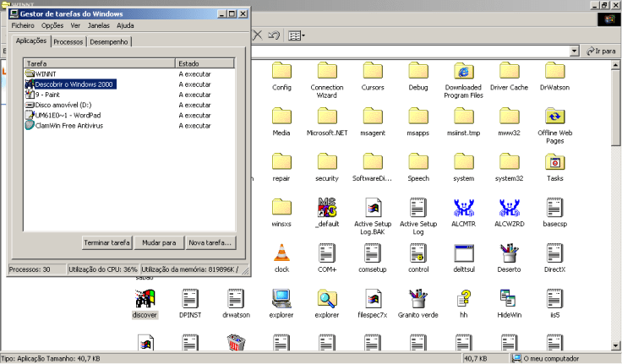Click the Offline Web Pages folder
The image size is (622, 364).
point(554,117)
